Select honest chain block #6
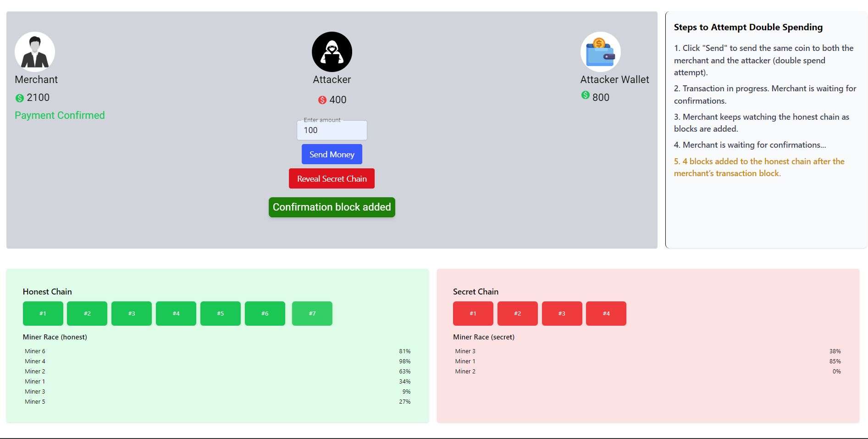Viewport: 868px width, 439px height. [x=265, y=314]
